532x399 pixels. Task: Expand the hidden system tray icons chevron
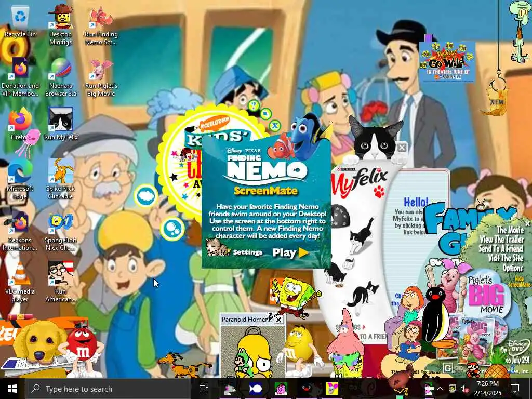440,389
